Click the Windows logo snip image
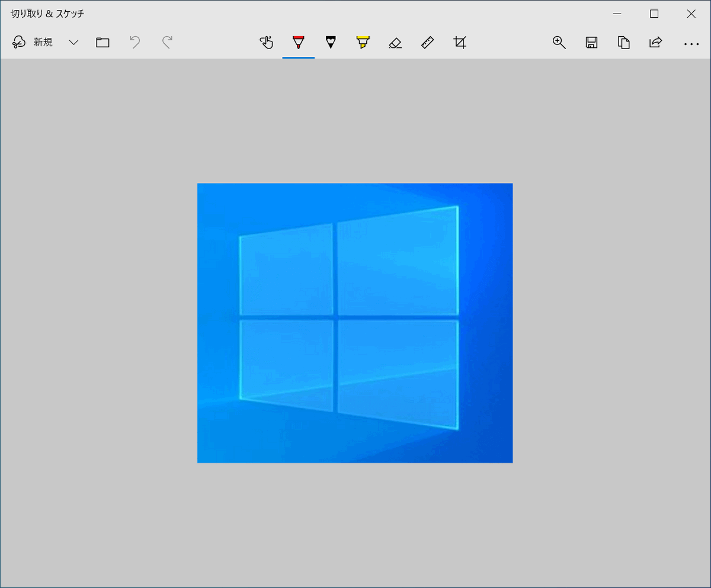Screen dimensions: 711x588 click(355, 323)
